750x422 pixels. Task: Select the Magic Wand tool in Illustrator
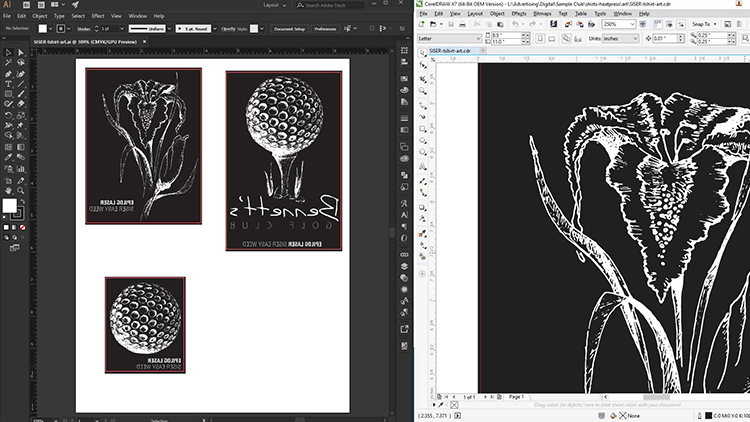tap(8, 63)
